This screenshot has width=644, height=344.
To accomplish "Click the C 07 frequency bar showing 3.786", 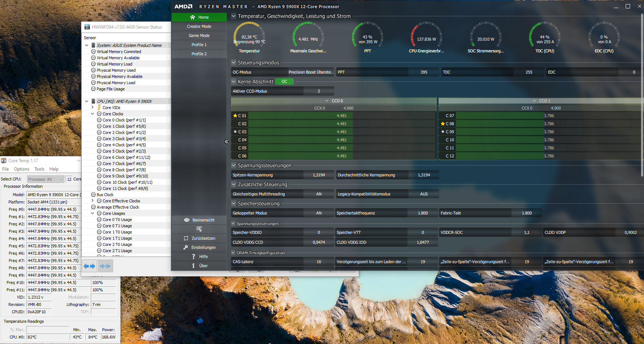I will (549, 116).
